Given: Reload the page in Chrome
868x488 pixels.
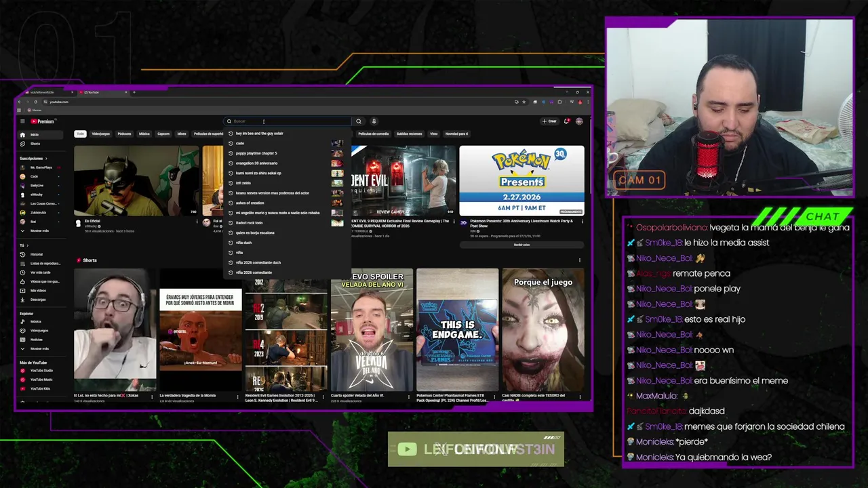Looking at the screenshot, I should pyautogui.click(x=37, y=102).
